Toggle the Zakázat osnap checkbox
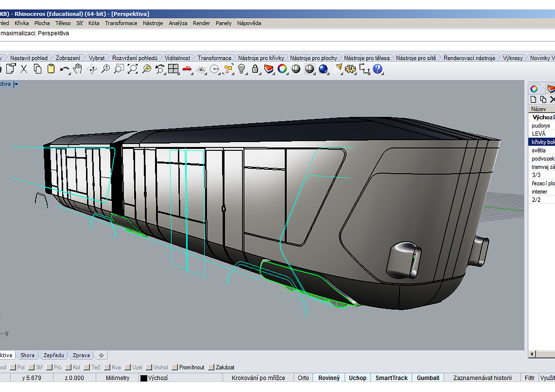555x392 pixels. coord(211,367)
